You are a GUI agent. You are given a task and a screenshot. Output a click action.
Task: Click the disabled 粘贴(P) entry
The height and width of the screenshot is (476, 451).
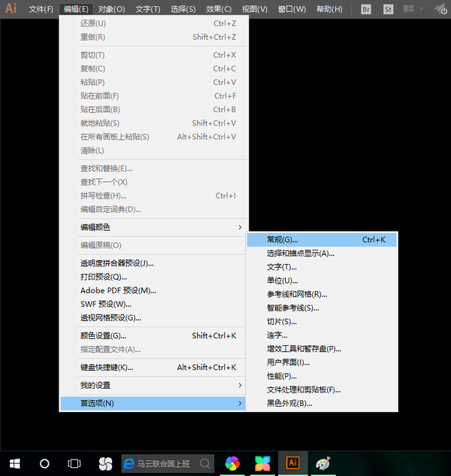153,82
